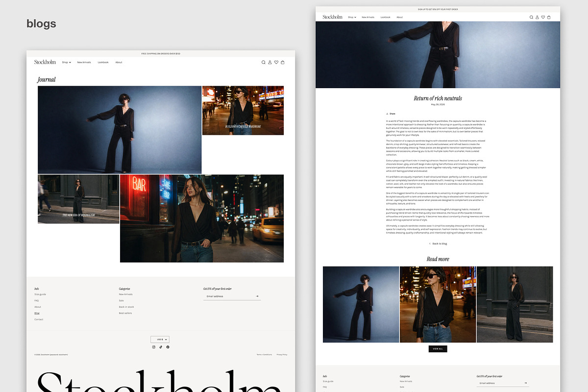Go to About in article page nav
The height and width of the screenshot is (392, 588).
400,17
